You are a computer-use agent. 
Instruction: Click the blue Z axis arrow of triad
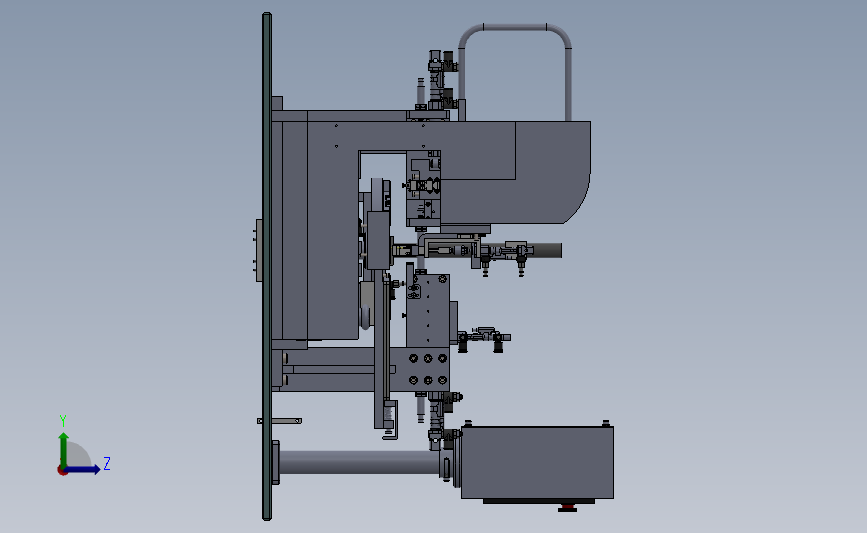pyautogui.click(x=83, y=469)
